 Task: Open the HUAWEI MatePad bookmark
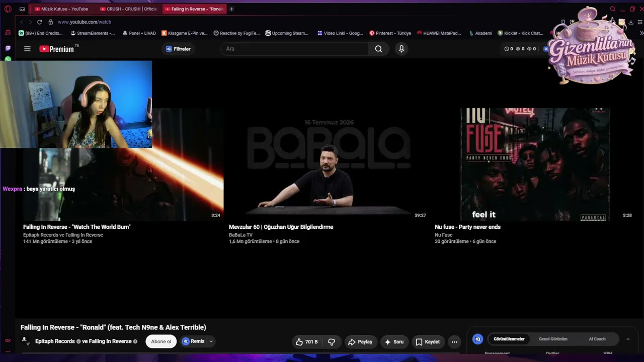pyautogui.click(x=439, y=33)
